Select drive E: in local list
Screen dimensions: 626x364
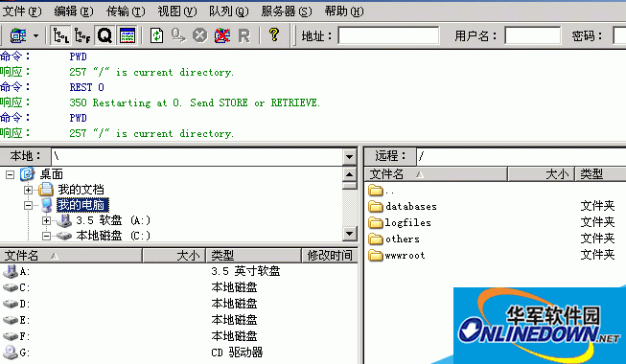[16, 321]
